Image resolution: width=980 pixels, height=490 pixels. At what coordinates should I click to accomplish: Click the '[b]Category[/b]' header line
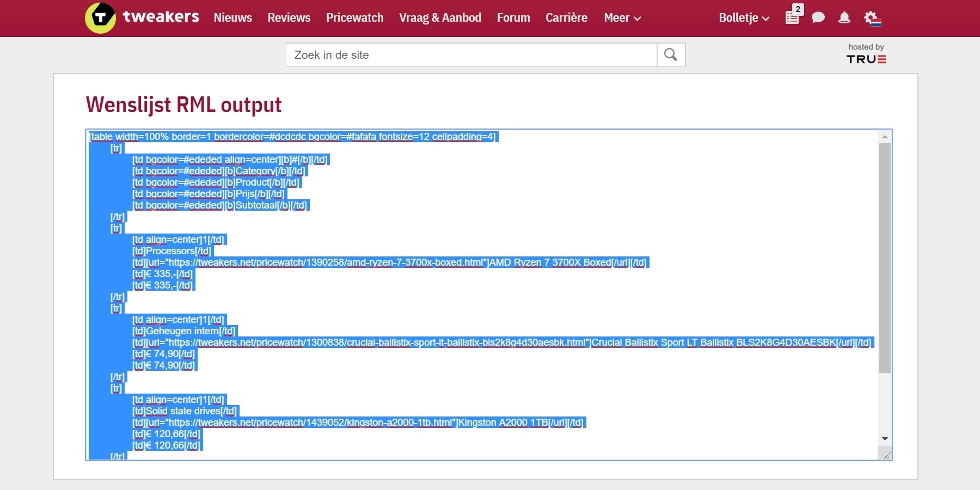[219, 171]
